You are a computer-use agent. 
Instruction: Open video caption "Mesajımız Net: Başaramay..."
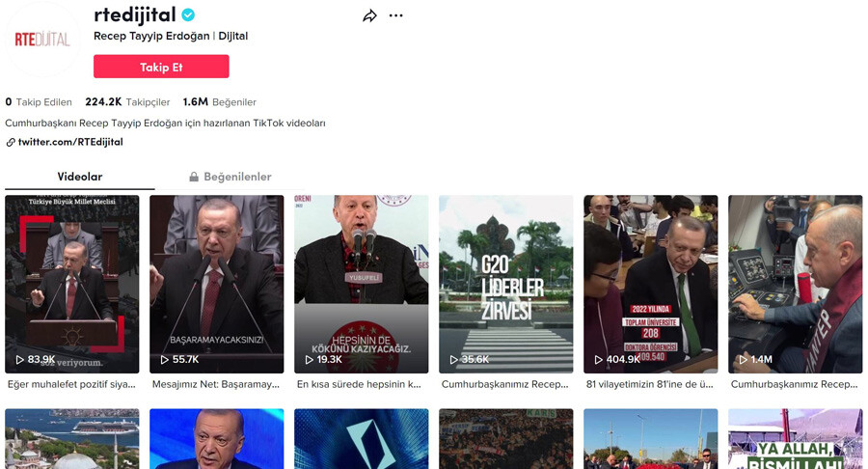tap(216, 384)
